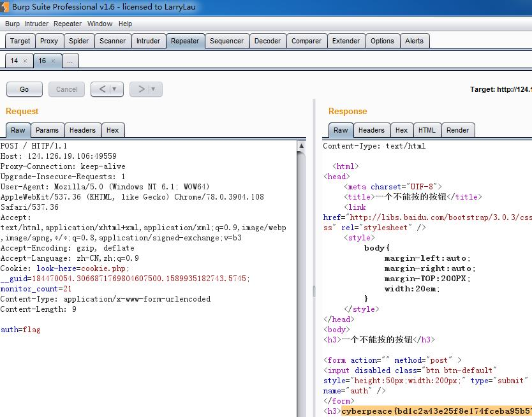Open the Response HTML tab
Screen dimensions: 532x417
click(427, 130)
